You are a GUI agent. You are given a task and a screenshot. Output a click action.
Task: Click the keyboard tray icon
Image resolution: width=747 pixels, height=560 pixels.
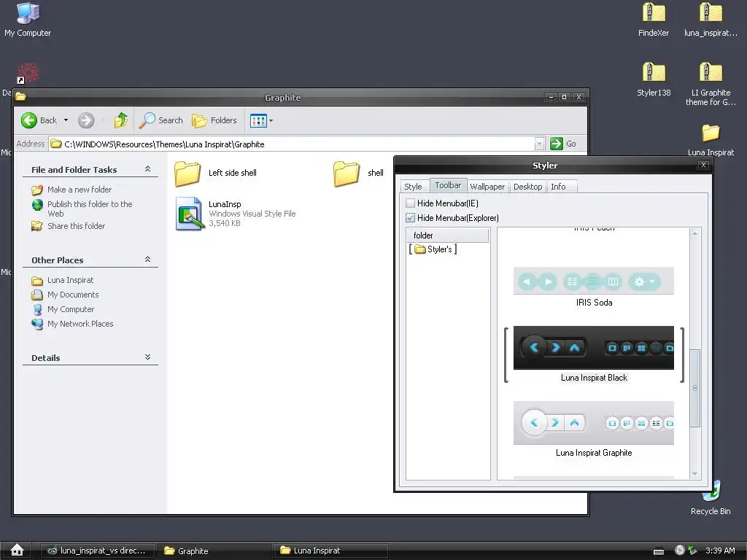(x=659, y=551)
